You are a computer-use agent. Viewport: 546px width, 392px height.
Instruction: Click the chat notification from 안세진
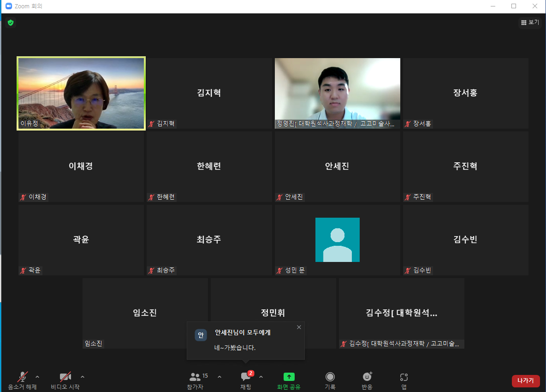pyautogui.click(x=245, y=340)
